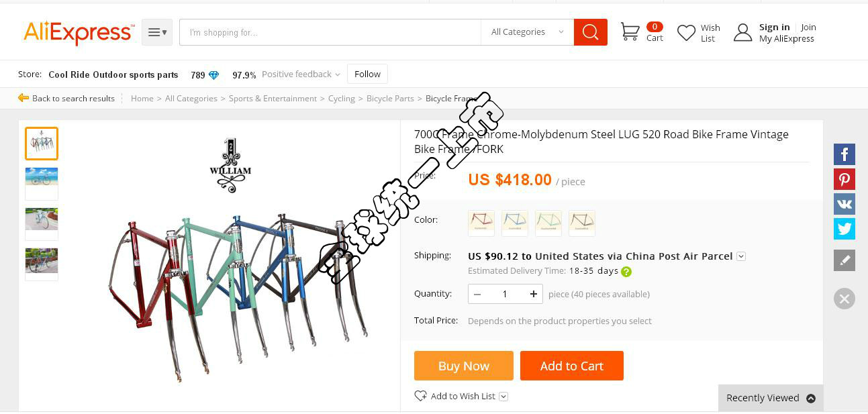Click the pencil edit icon in sidebar
Screen dimensions: 868x414
click(x=845, y=260)
